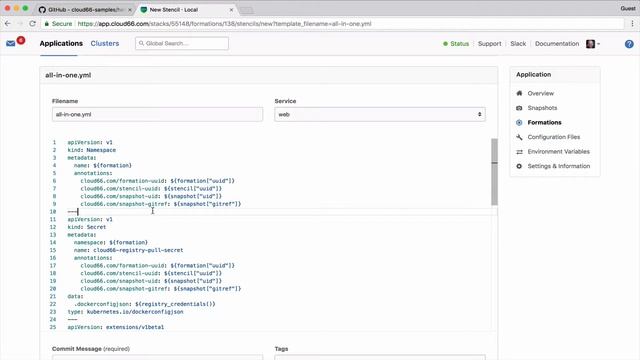640x360 pixels.
Task: Open Settings & Information in sidebar
Action: point(559,166)
